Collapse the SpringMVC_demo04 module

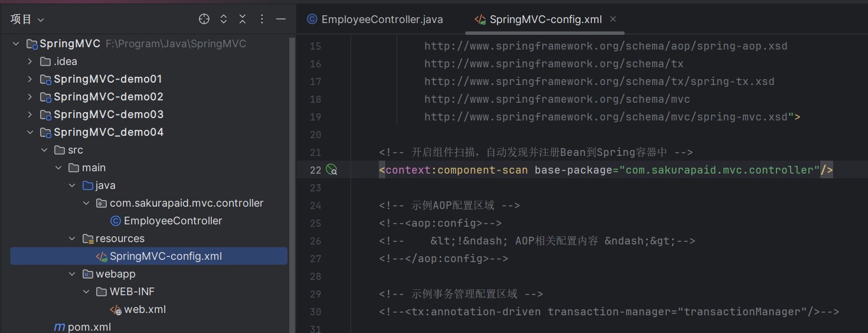click(x=30, y=132)
